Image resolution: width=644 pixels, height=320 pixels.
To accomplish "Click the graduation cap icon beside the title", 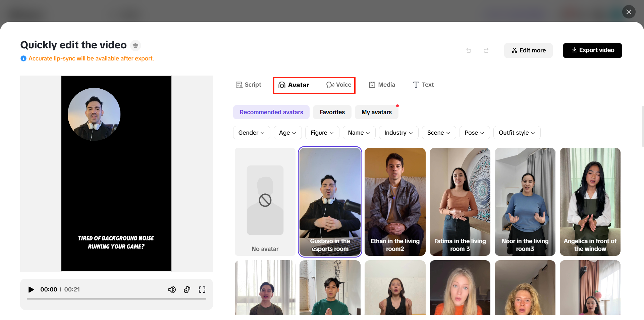I will pyautogui.click(x=135, y=45).
